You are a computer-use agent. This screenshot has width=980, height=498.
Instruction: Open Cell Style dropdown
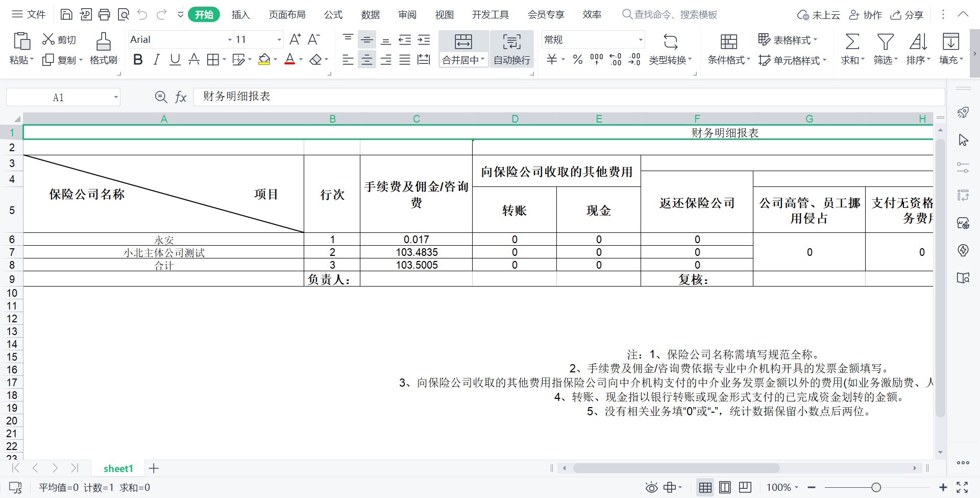click(x=792, y=60)
